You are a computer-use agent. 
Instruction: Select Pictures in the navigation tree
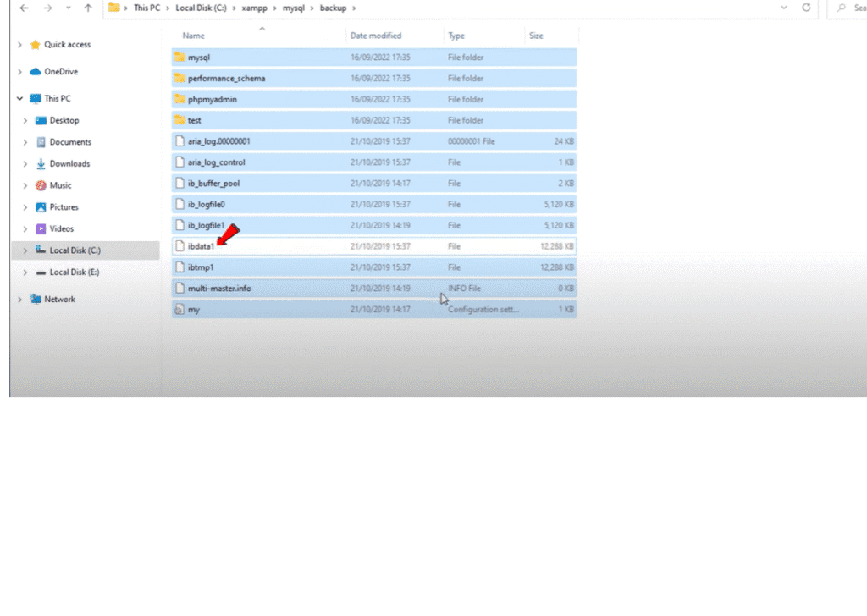pyautogui.click(x=64, y=207)
